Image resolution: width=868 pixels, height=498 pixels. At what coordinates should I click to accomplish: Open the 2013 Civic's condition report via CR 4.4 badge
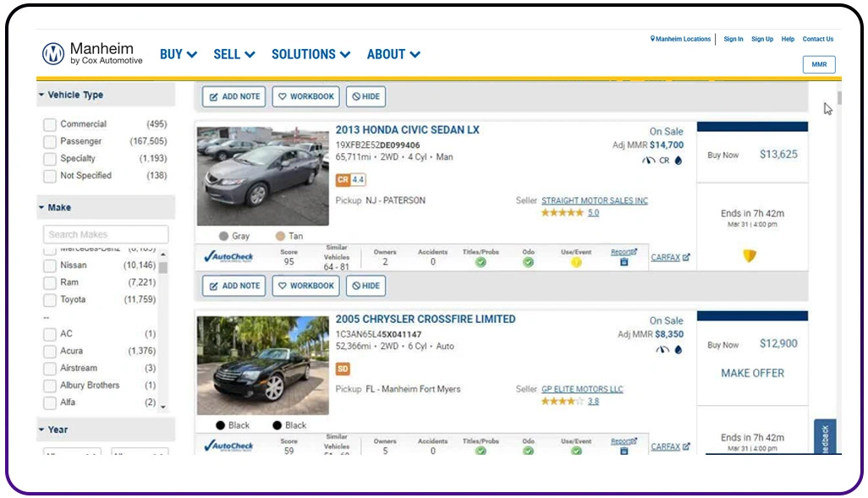[350, 179]
